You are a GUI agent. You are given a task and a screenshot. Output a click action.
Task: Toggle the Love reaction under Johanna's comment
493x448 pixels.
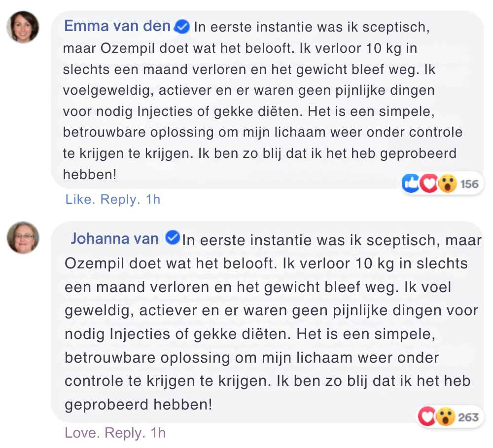coord(81,433)
